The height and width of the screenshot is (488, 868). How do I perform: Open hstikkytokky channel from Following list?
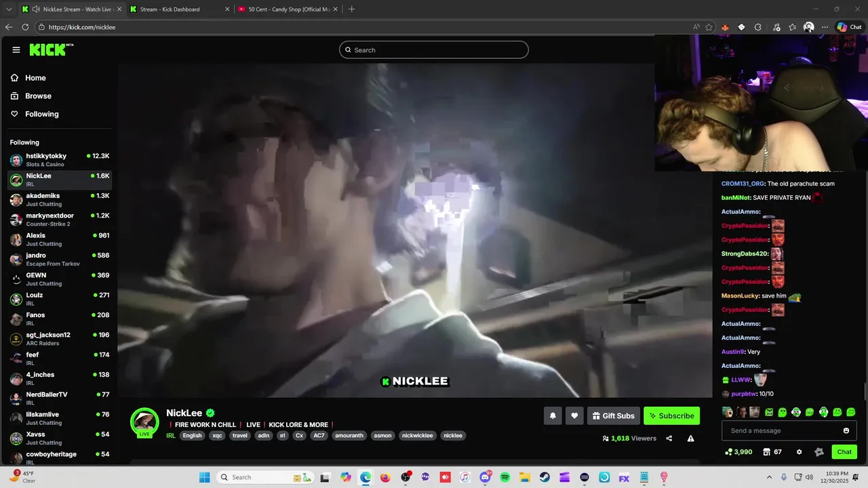tap(60, 160)
